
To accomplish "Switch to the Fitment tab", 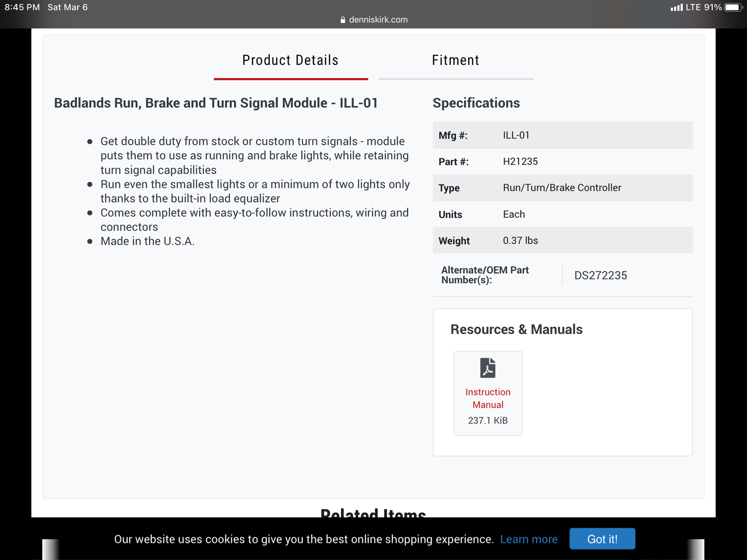I will tap(456, 60).
